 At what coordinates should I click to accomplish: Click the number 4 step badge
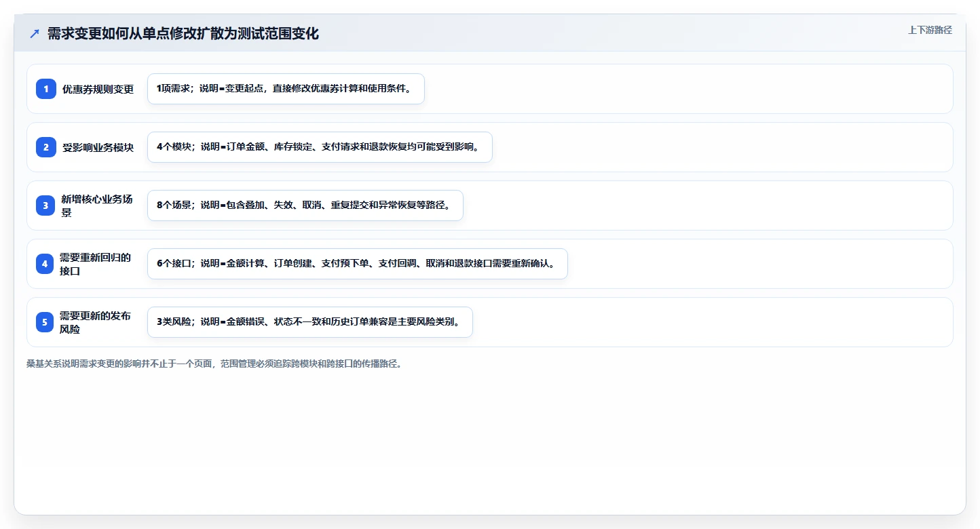coord(45,264)
